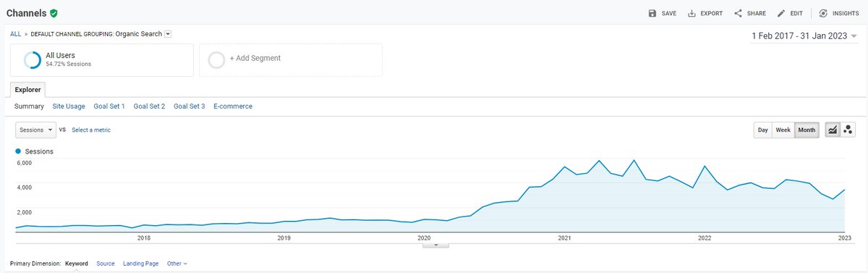Click the green verified shield icon beside Channels
Image resolution: width=868 pixels, height=273 pixels.
coord(54,13)
